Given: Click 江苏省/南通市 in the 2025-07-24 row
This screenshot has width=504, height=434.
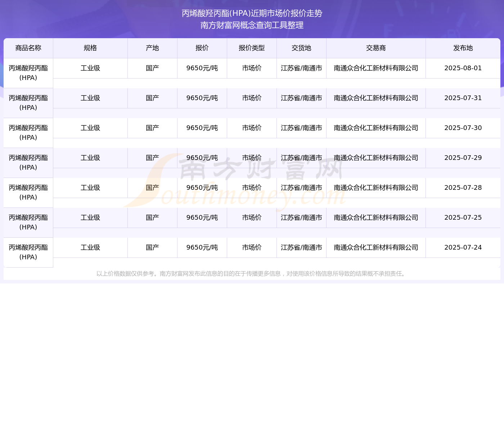Looking at the screenshot, I should pyautogui.click(x=302, y=247).
